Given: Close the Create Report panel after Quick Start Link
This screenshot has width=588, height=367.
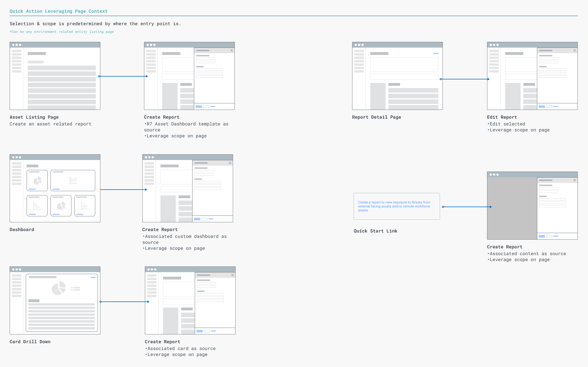Looking at the screenshot, I should point(575,180).
